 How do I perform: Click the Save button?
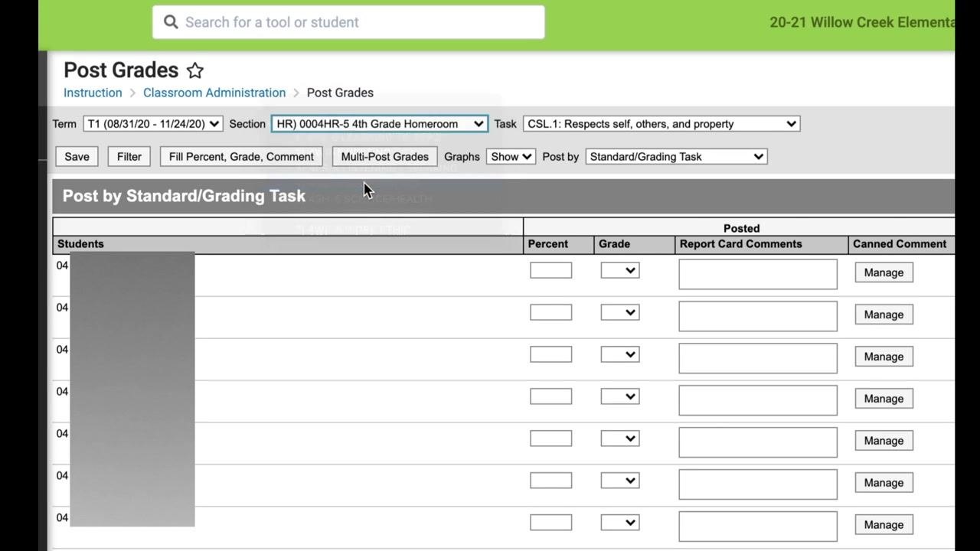click(77, 157)
